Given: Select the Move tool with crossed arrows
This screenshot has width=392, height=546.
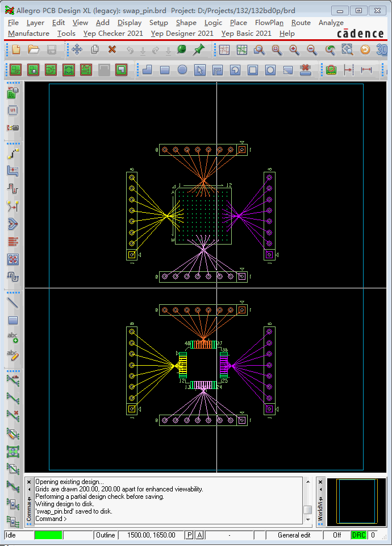Looking at the screenshot, I should [77, 50].
